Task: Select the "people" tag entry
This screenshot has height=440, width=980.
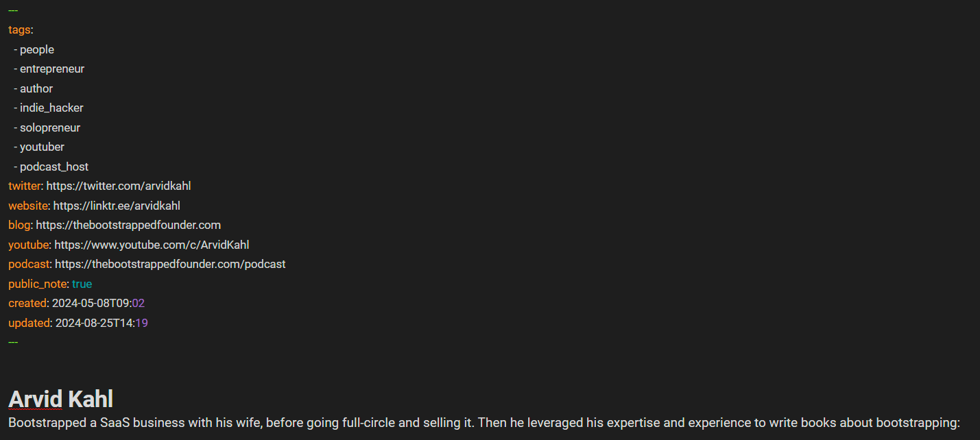Action: 37,49
